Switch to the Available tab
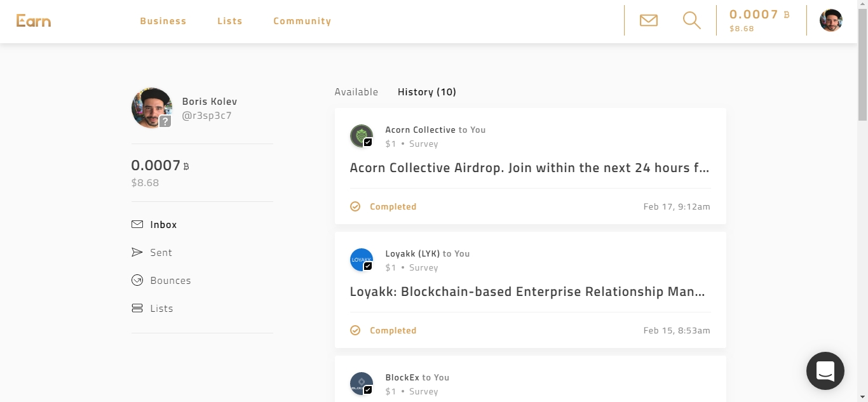Viewport: 868px width, 402px height. coord(356,92)
